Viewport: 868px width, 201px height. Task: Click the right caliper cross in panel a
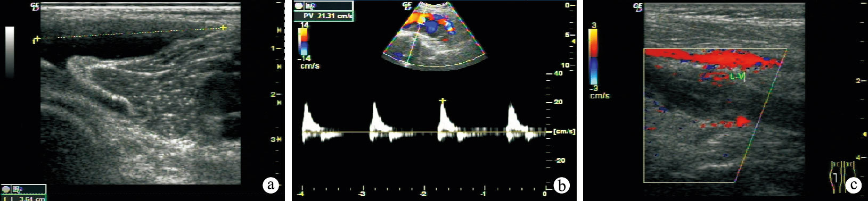point(224,28)
